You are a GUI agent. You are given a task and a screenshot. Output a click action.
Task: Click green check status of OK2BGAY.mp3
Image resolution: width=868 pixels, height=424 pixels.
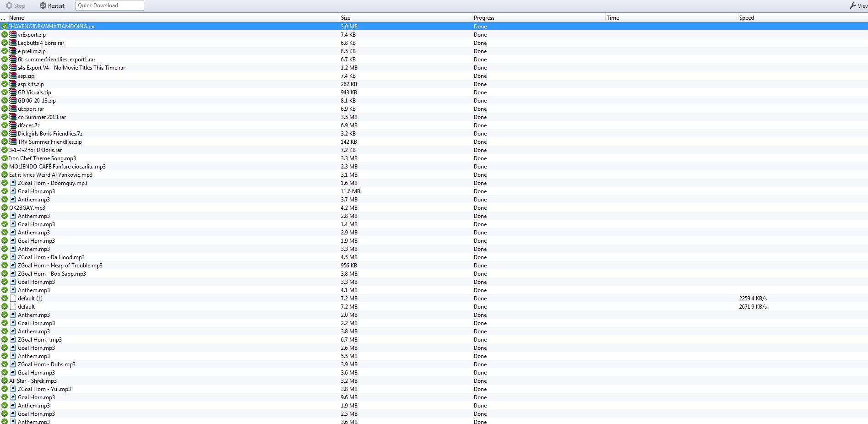click(5, 208)
